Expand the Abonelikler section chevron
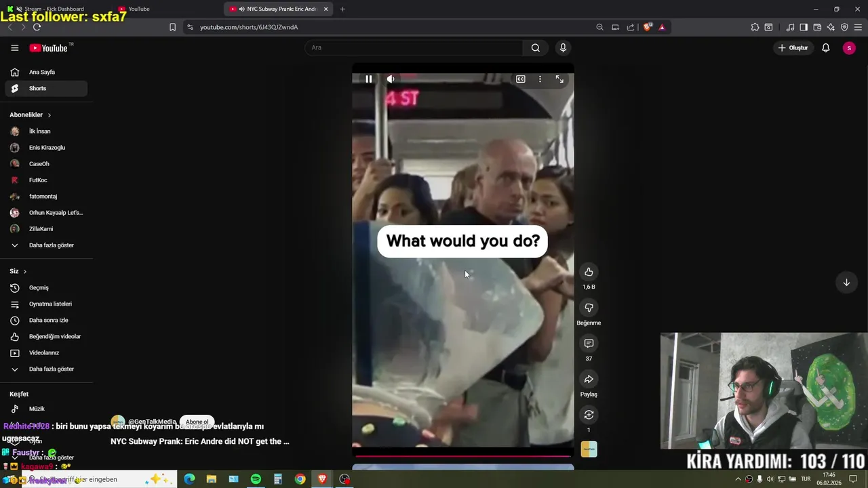The width and height of the screenshot is (868, 488). pos(49,115)
